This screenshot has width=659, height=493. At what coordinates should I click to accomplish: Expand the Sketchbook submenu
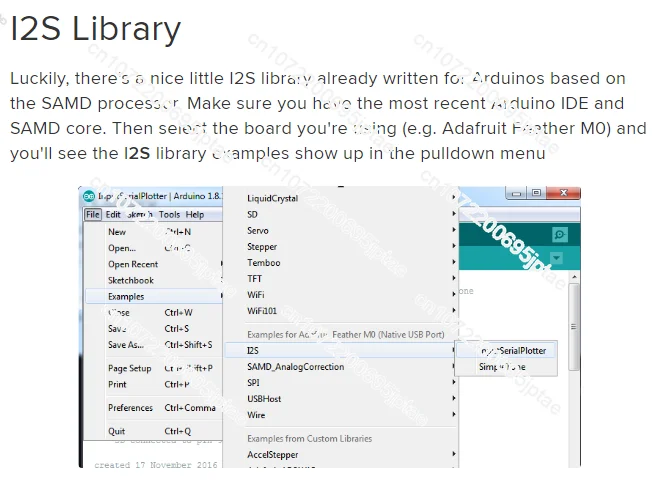pyautogui.click(x=153, y=280)
